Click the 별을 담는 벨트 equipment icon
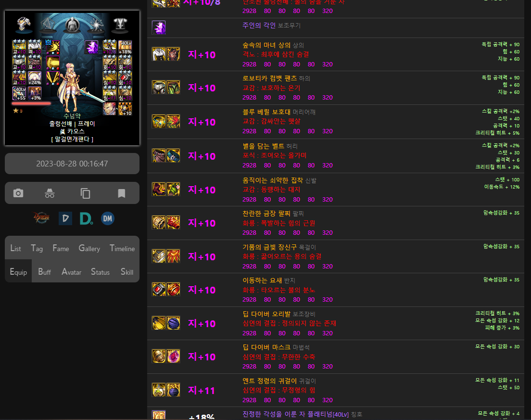The height and width of the screenshot is (420, 531). (159, 155)
